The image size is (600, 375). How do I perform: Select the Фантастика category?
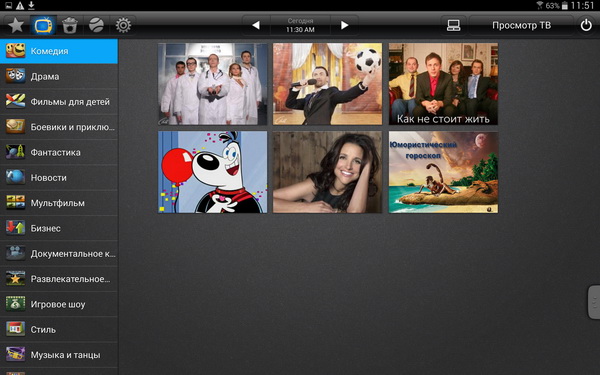pyautogui.click(x=59, y=152)
